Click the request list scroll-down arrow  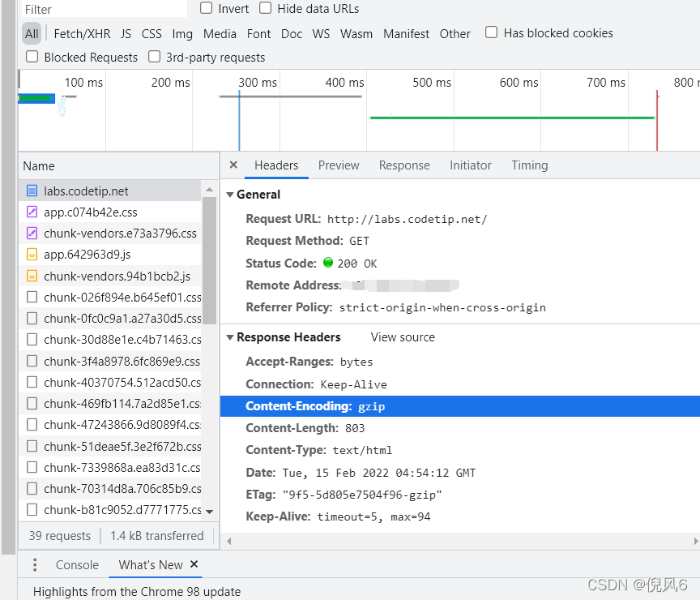[209, 512]
